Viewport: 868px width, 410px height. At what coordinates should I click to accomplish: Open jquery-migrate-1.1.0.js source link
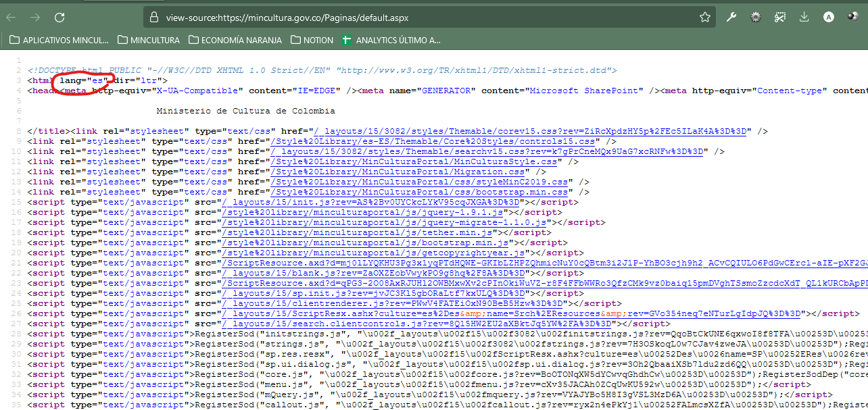coord(383,222)
